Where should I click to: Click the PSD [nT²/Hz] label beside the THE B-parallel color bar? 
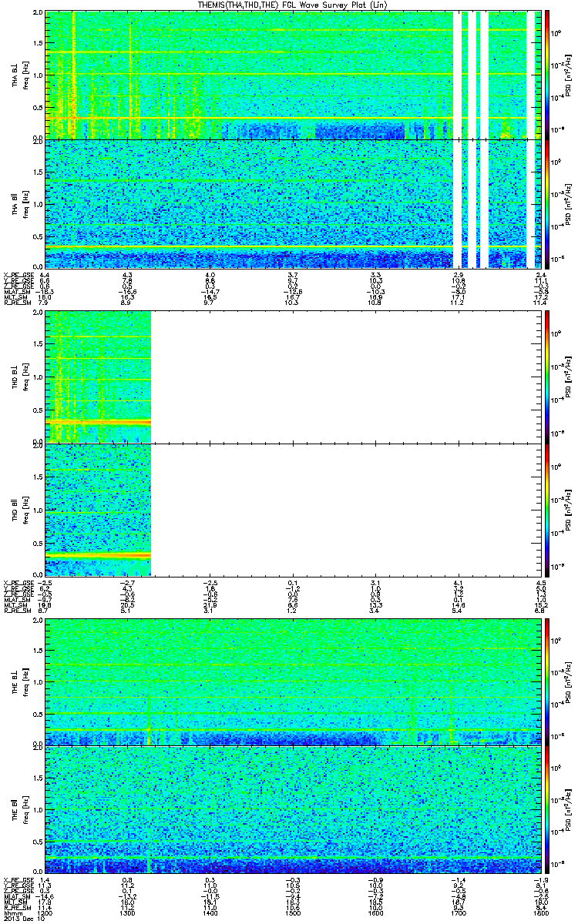[x=569, y=809]
